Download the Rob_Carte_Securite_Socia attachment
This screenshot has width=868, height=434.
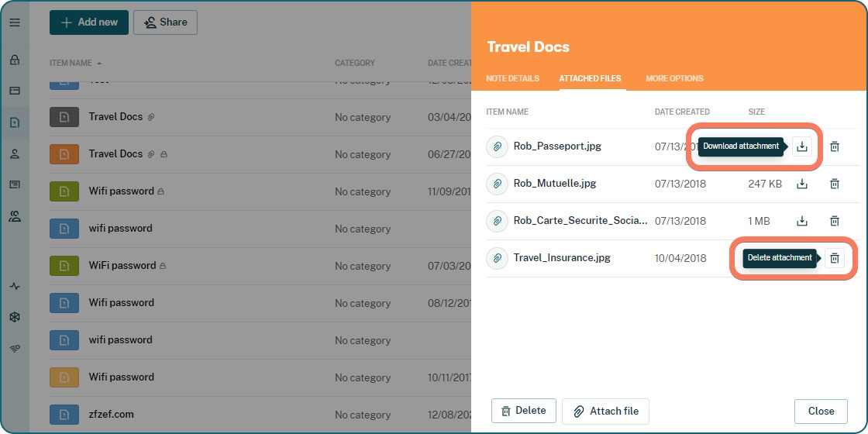[x=801, y=221]
